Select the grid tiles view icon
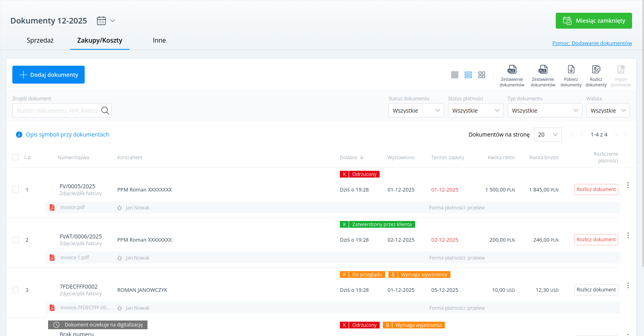This screenshot has width=644, height=336. 482,75
